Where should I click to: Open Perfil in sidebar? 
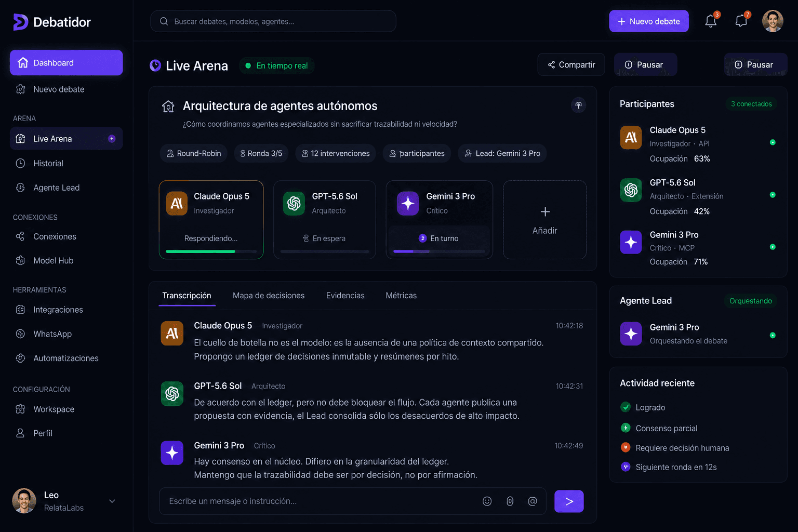point(66,433)
